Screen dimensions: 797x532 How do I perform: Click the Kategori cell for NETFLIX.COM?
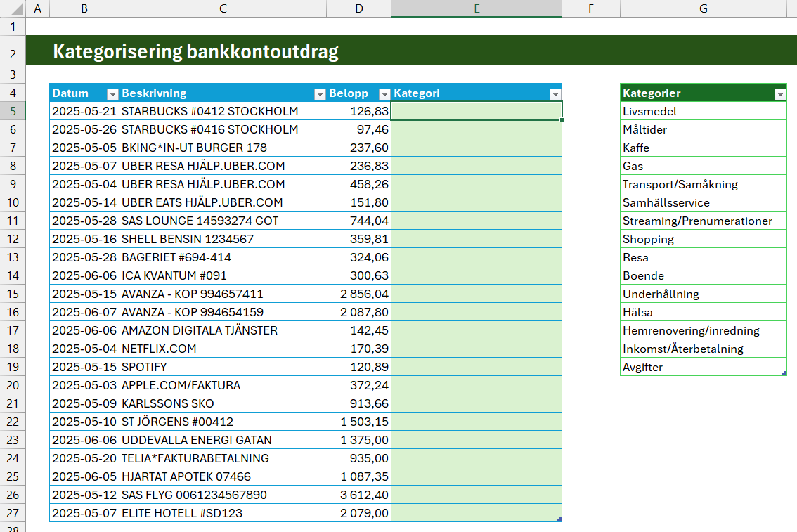(477, 349)
